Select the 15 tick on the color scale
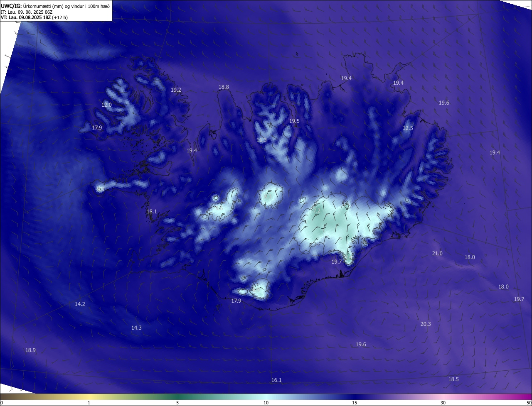The height and width of the screenshot is (406, 532). coord(355,403)
